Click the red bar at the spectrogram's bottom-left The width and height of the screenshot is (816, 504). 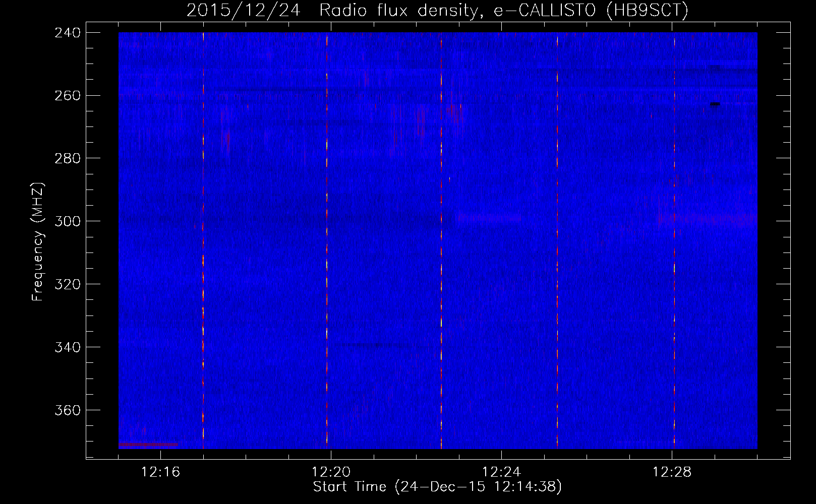pyautogui.click(x=148, y=445)
